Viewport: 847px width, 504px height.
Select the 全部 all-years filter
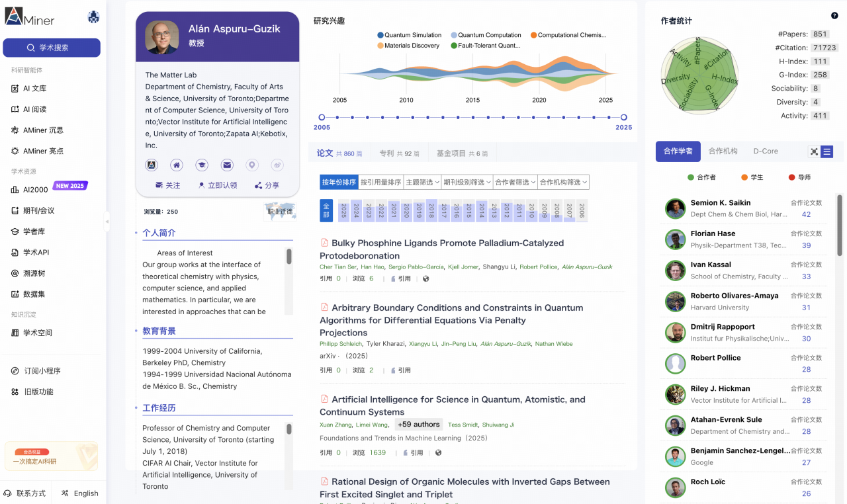click(x=326, y=211)
